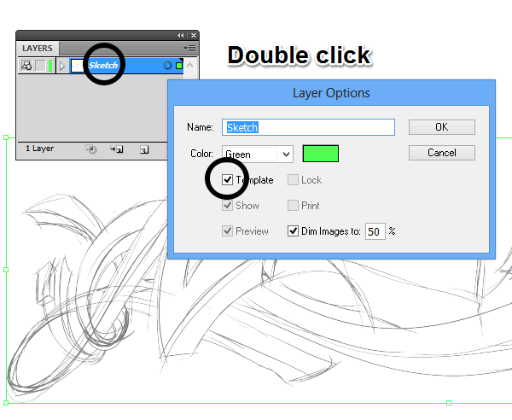This screenshot has height=420, width=512.
Task: Click the Sketch layer thumbnail
Action: (x=78, y=66)
